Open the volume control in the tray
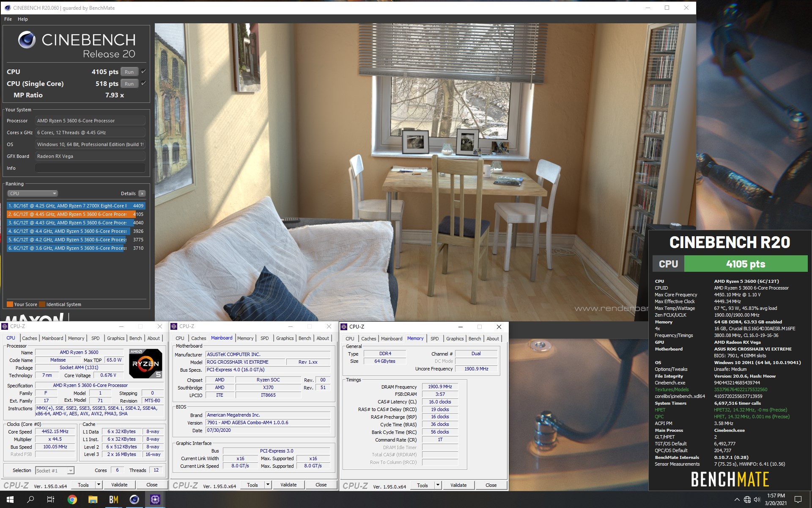The image size is (812, 508). [757, 500]
